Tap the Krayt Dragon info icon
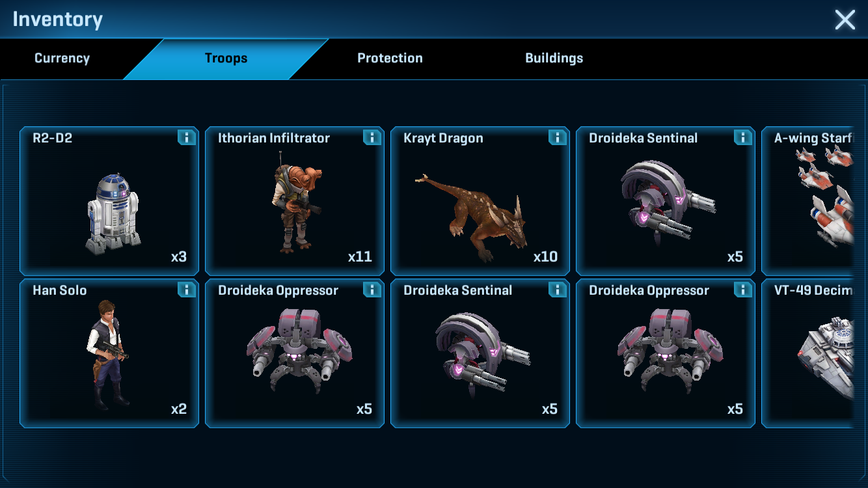This screenshot has height=488, width=868. click(x=557, y=137)
